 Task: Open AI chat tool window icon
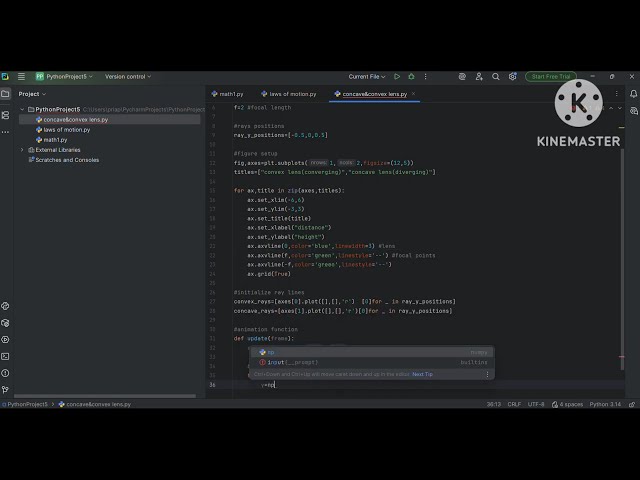pos(633,111)
